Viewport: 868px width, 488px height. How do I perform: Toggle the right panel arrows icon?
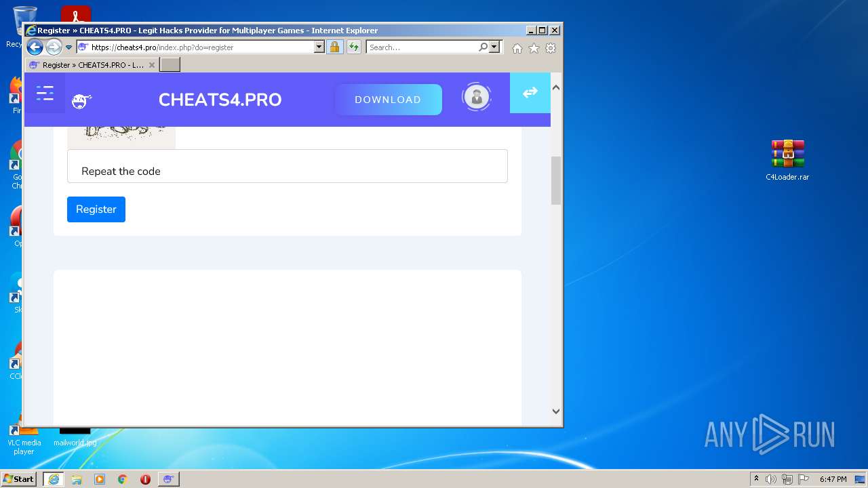tap(530, 93)
